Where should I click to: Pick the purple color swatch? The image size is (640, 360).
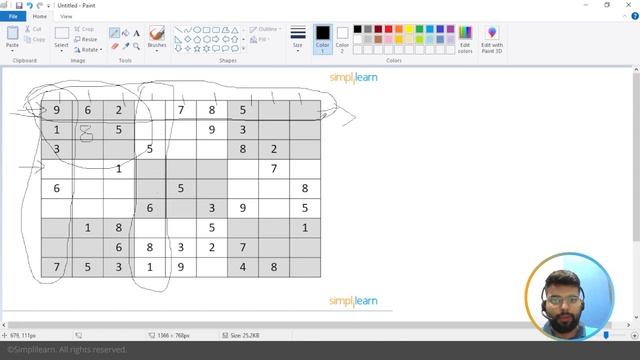(x=450, y=29)
